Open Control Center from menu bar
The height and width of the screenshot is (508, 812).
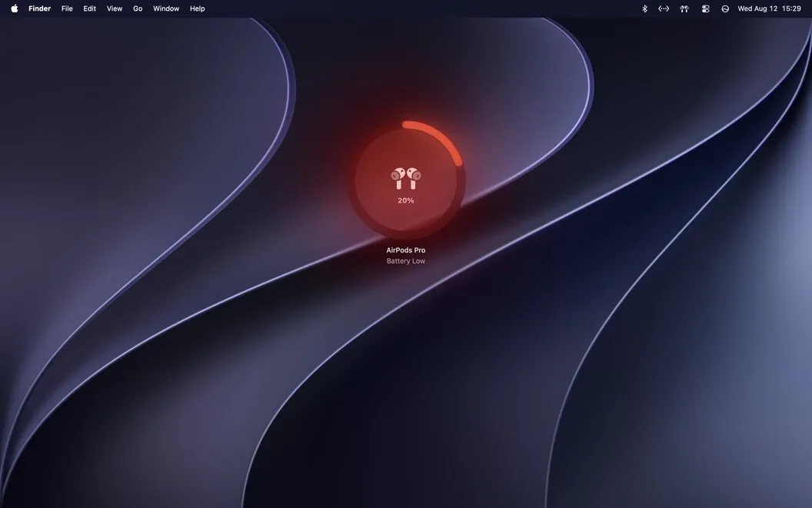pos(705,8)
